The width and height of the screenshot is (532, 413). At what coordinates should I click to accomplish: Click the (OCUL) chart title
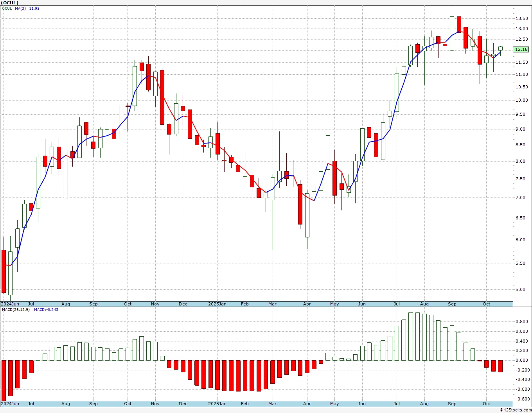pos(10,3)
